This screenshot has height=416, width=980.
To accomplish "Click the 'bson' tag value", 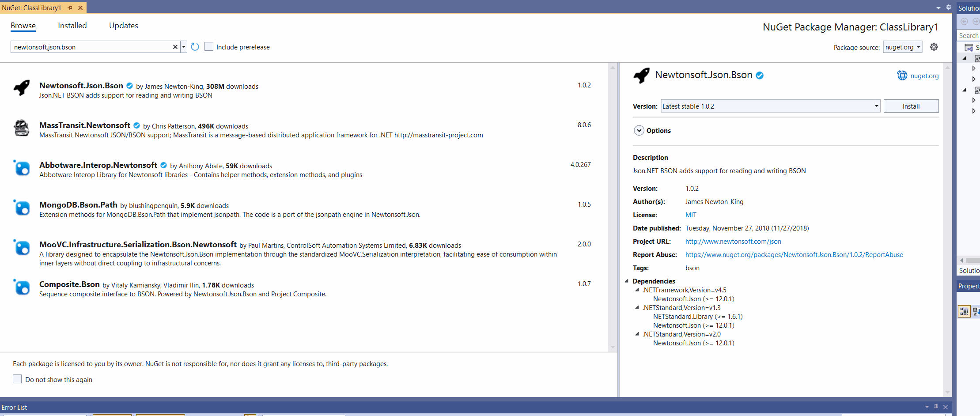I will (x=692, y=268).
